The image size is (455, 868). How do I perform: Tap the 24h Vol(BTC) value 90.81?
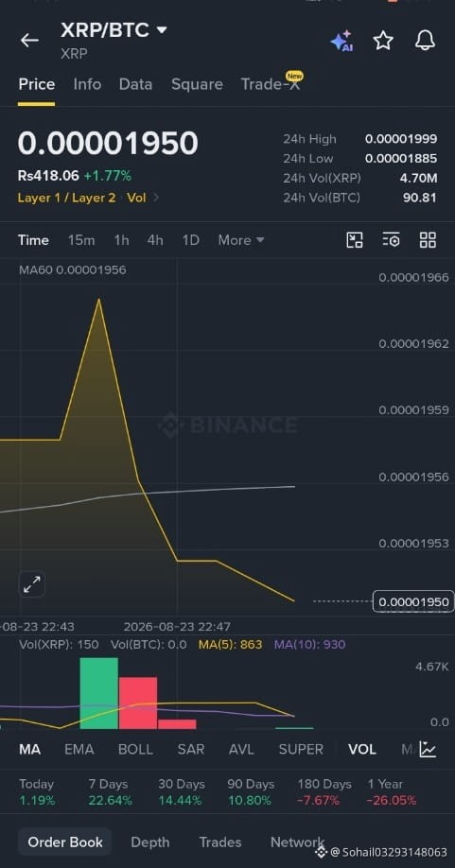tap(420, 198)
